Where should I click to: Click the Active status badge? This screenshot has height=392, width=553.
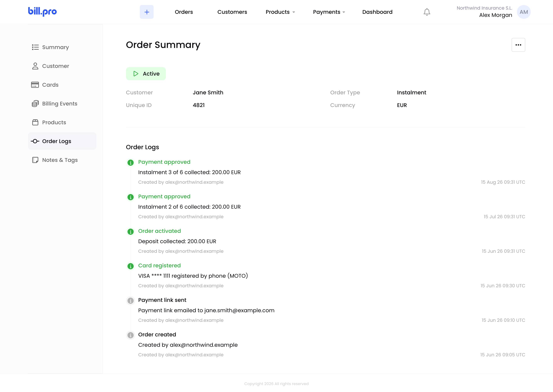[x=146, y=74]
